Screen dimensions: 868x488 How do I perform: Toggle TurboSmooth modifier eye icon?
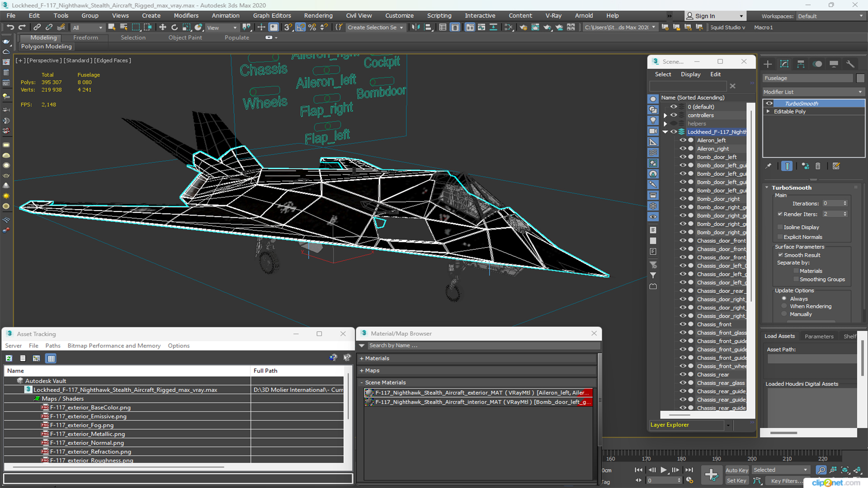(x=769, y=103)
